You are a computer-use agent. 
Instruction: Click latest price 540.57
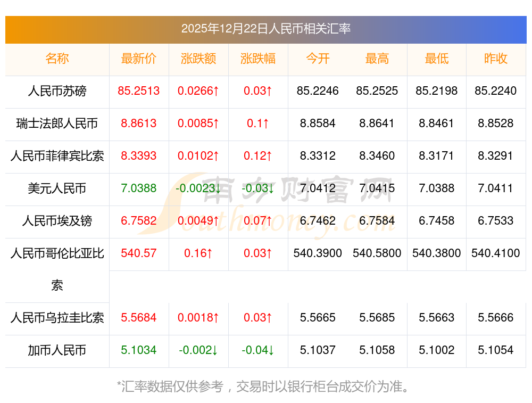point(139,253)
